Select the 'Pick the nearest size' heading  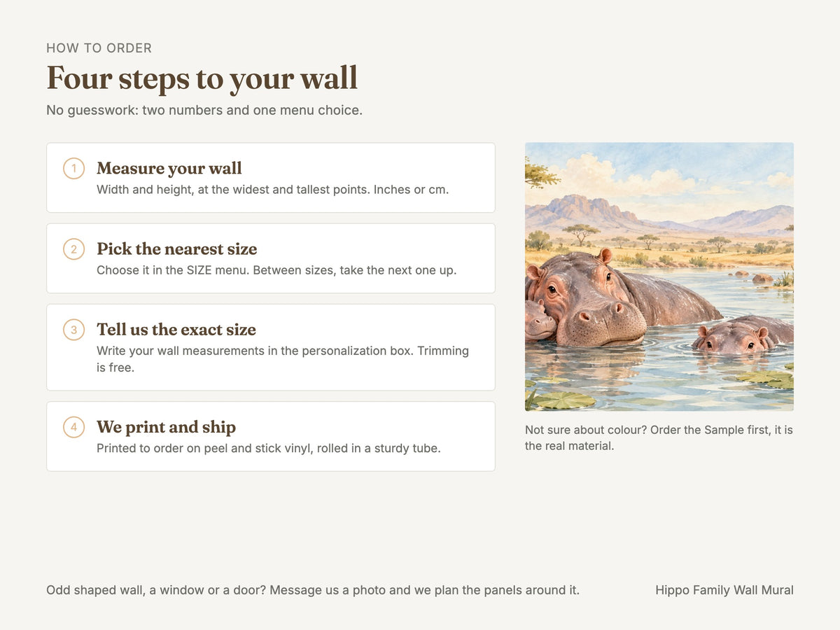[177, 249]
